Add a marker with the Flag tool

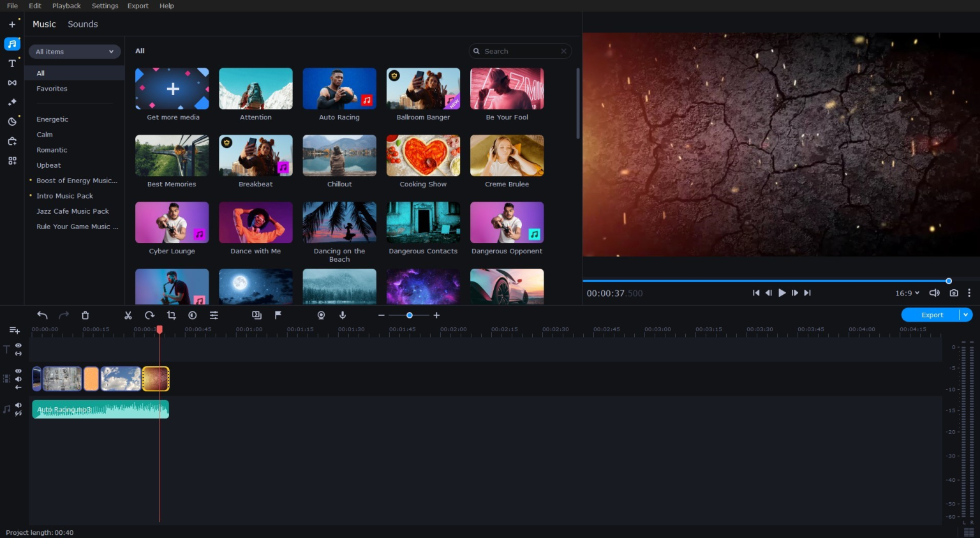(x=278, y=314)
